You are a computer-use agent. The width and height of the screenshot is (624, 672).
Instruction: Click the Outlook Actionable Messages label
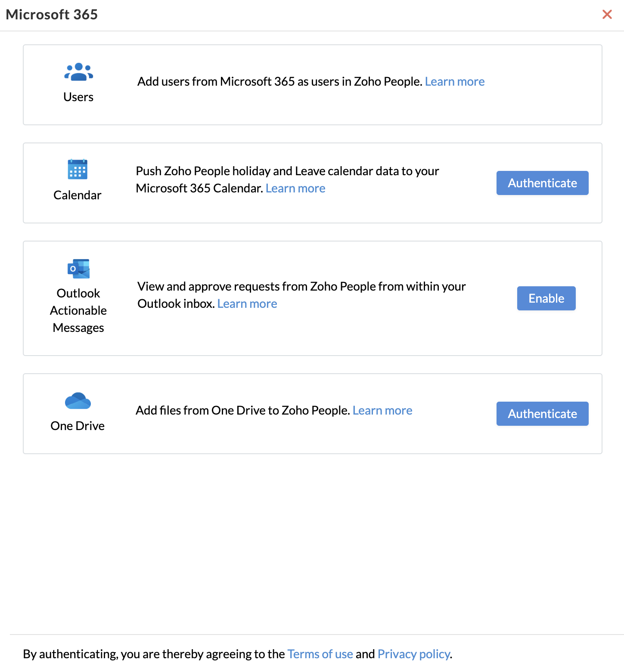click(x=78, y=310)
